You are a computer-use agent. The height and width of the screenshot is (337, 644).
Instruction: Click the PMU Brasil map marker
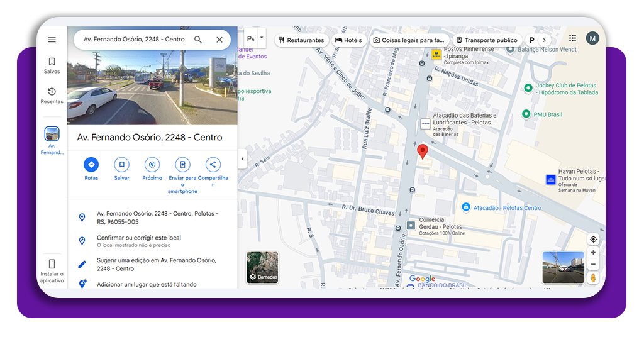(x=526, y=114)
